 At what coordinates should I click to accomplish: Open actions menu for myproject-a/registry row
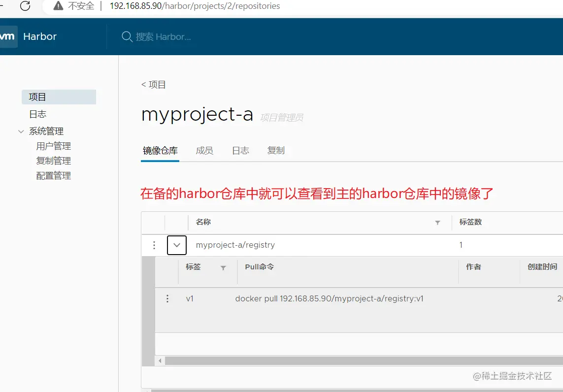[154, 245]
